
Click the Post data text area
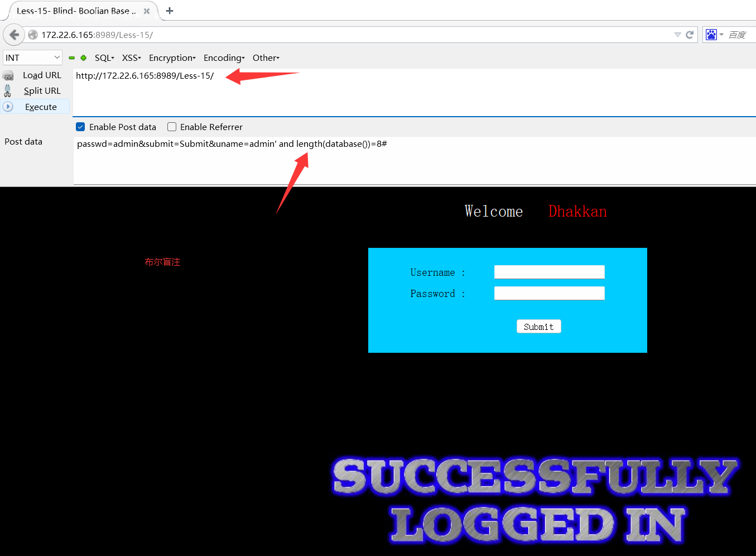[x=414, y=160]
